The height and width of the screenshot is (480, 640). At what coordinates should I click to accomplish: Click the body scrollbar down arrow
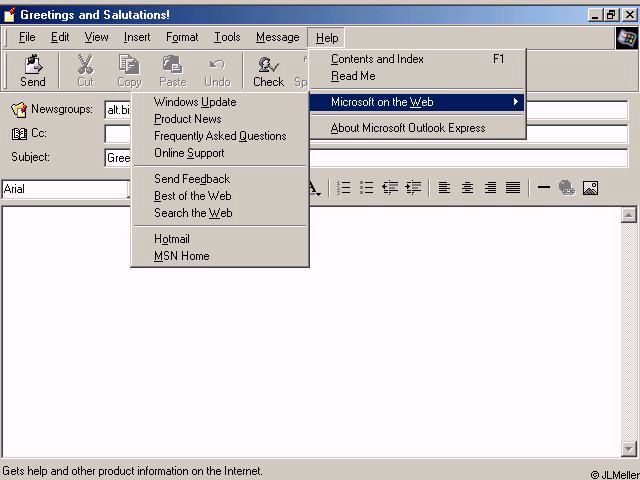(x=629, y=449)
